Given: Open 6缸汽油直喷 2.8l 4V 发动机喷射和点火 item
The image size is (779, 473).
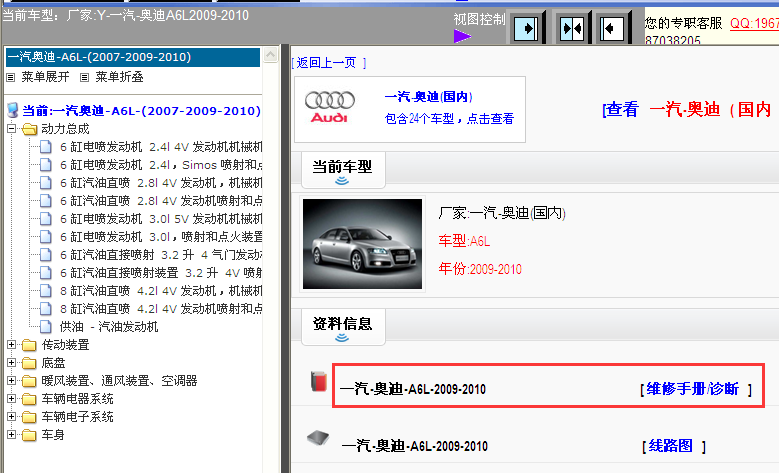Looking at the screenshot, I should (161, 201).
